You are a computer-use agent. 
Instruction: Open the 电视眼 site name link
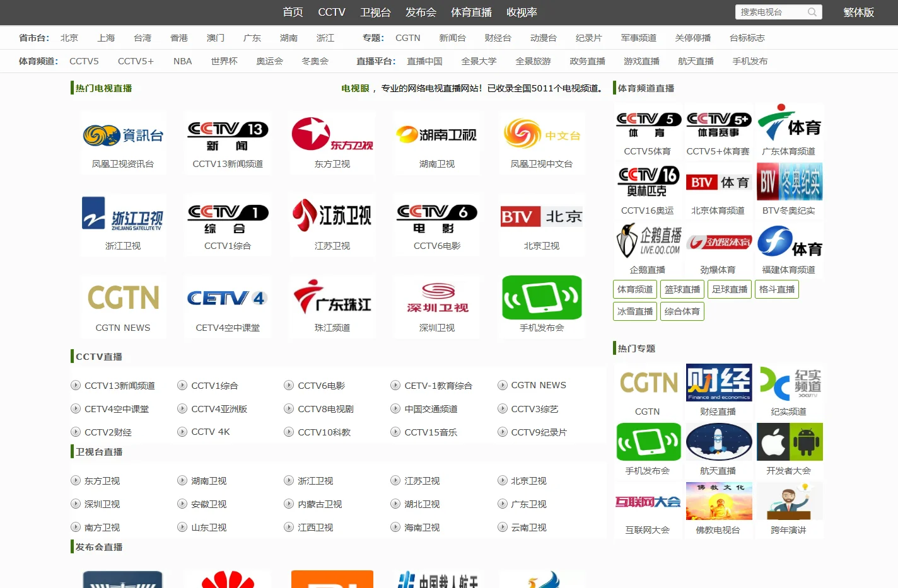point(355,88)
